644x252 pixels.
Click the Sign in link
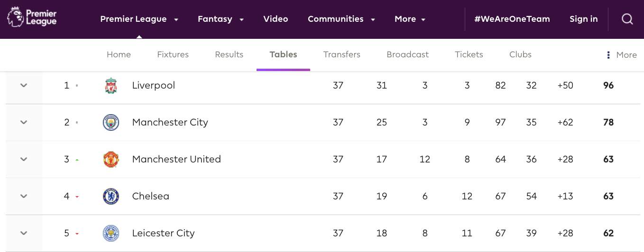(583, 19)
